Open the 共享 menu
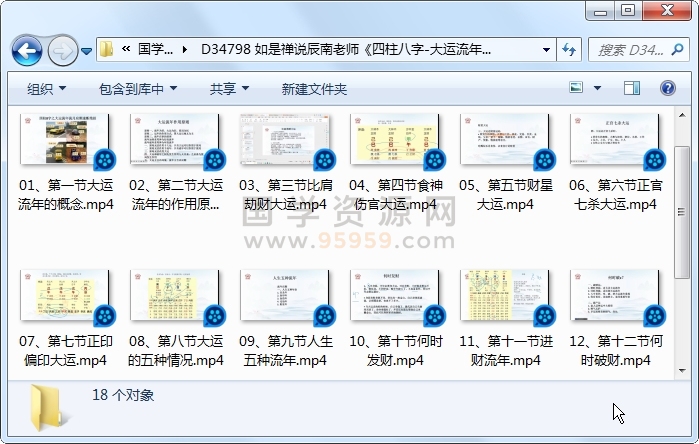The width and height of the screenshot is (699, 444). pyautogui.click(x=229, y=89)
